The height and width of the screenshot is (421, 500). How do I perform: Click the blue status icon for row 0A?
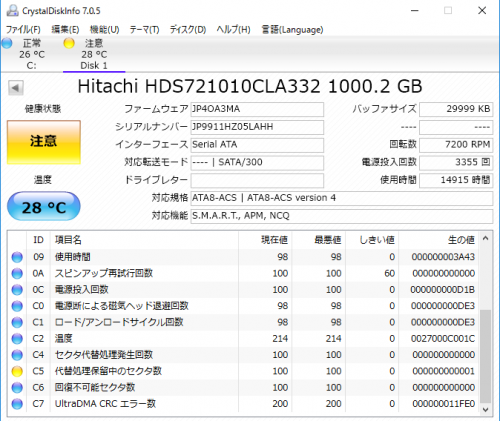click(17, 273)
